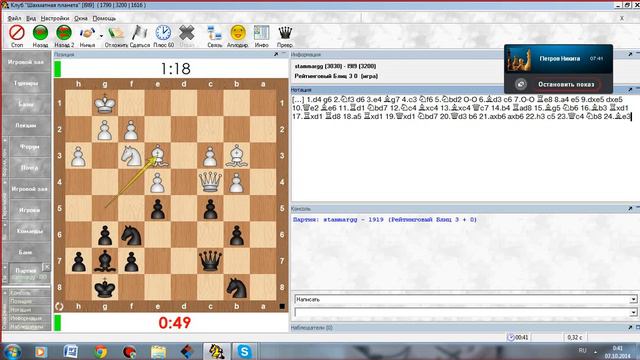The height and width of the screenshot is (360, 640).
Task: Open the Файл menu
Action: point(14,18)
